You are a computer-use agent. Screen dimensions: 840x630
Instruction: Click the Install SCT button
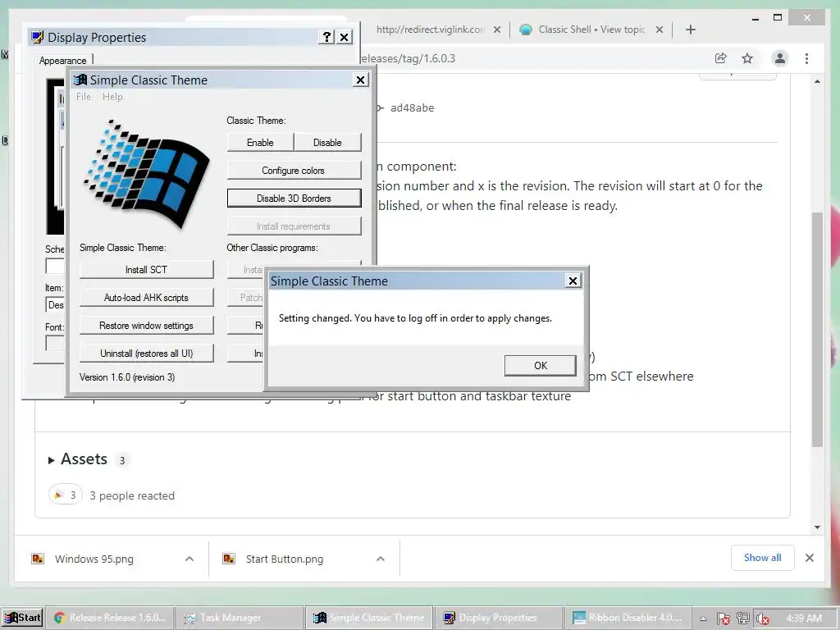[146, 269]
